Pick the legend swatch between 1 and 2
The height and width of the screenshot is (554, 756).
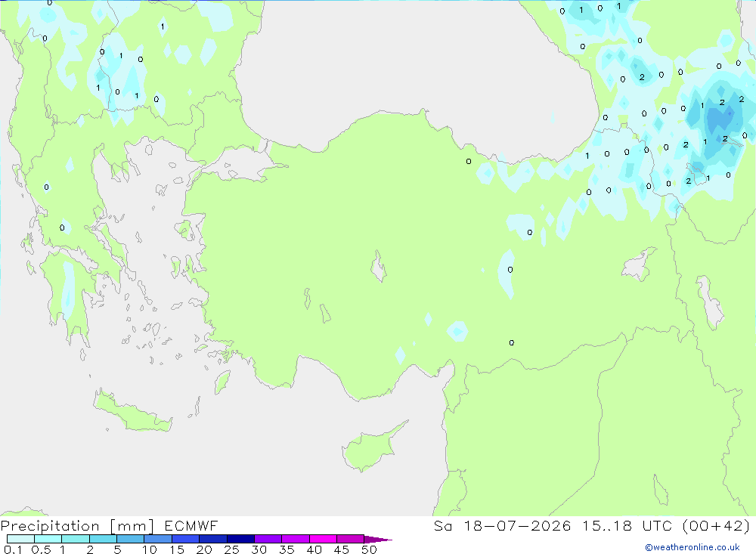[x=75, y=539]
